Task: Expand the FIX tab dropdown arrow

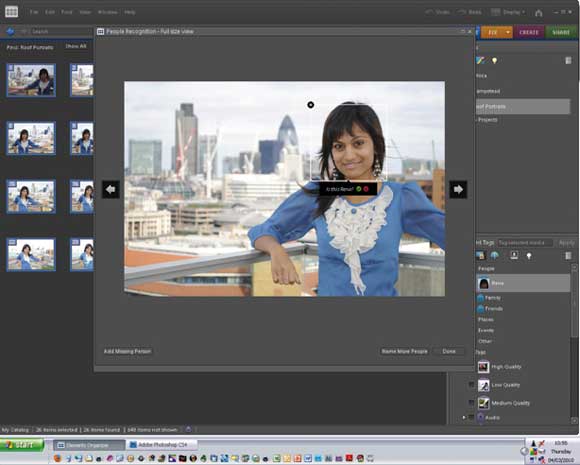Action: pos(508,32)
